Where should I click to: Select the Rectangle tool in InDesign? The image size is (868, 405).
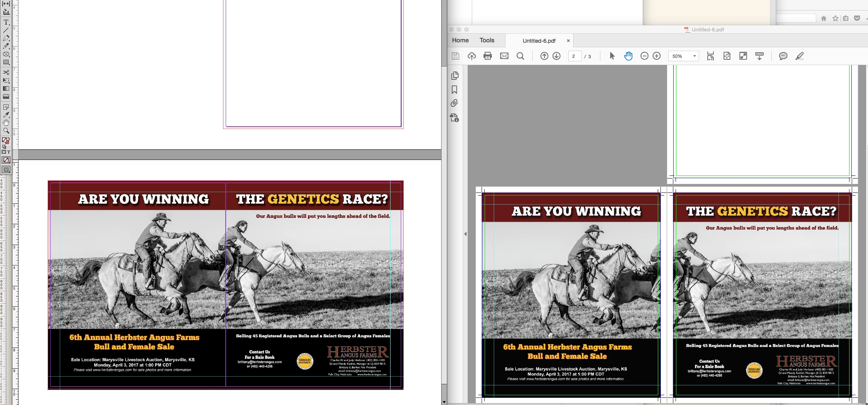(6, 62)
